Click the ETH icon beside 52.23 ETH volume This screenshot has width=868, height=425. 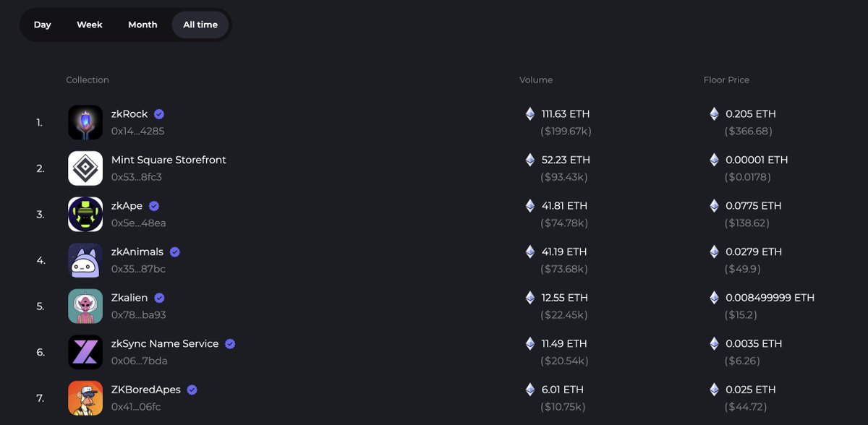click(530, 160)
